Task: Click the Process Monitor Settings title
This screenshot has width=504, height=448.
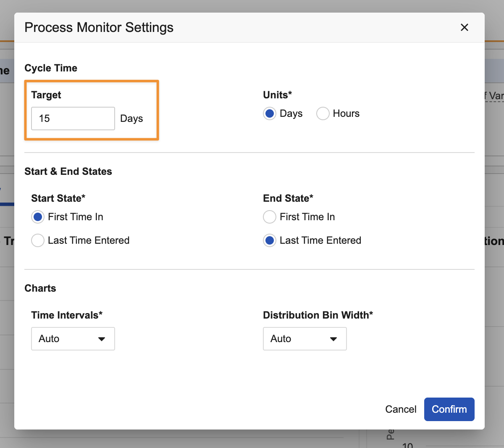Action: [99, 27]
